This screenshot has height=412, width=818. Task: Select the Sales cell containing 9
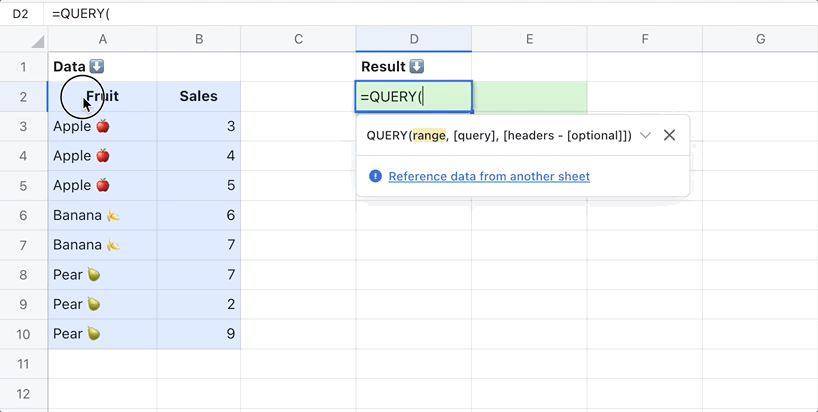[x=198, y=334]
